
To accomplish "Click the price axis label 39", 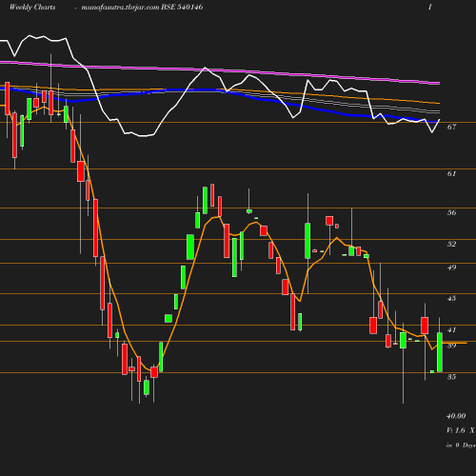I will (x=451, y=346).
